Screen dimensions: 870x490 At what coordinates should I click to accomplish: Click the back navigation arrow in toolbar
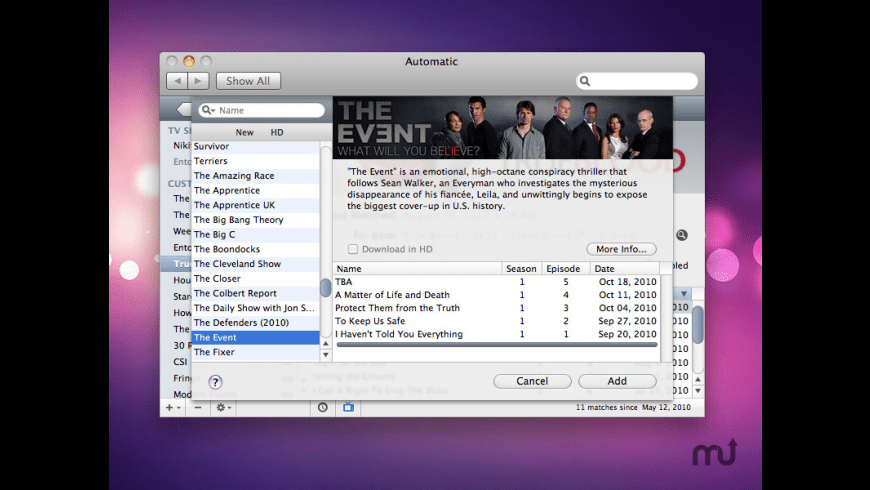coord(177,81)
